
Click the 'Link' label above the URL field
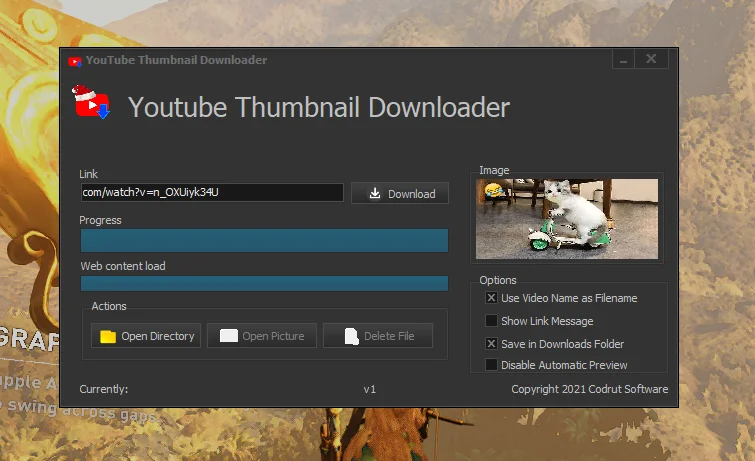pyautogui.click(x=89, y=174)
